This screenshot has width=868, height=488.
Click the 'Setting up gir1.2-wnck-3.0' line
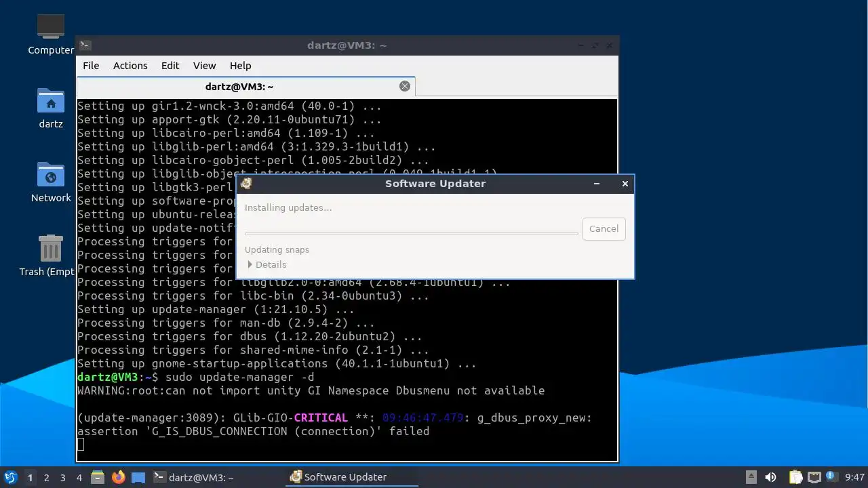click(229, 106)
